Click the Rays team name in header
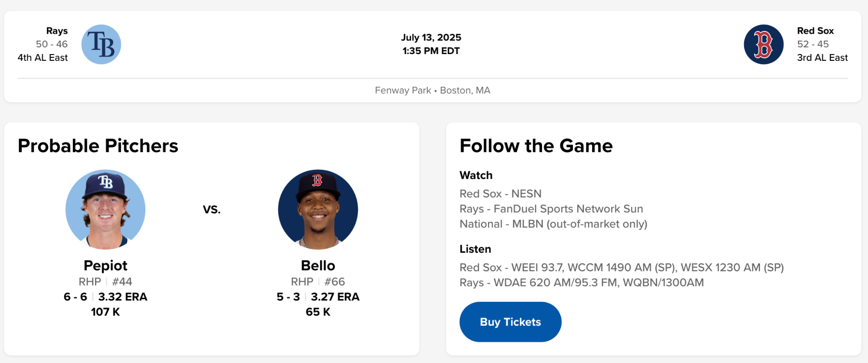Screen dimensions: 868x363 tap(57, 31)
